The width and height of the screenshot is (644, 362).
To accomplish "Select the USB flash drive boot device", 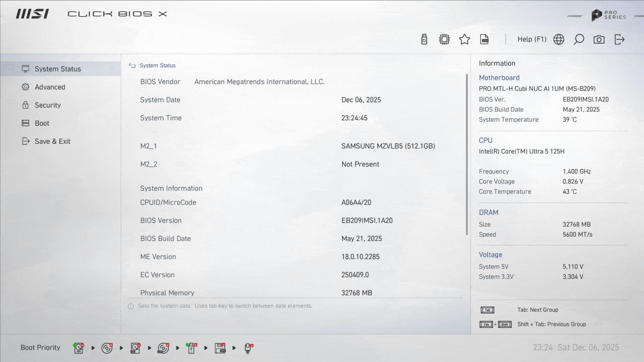I will click(x=192, y=348).
